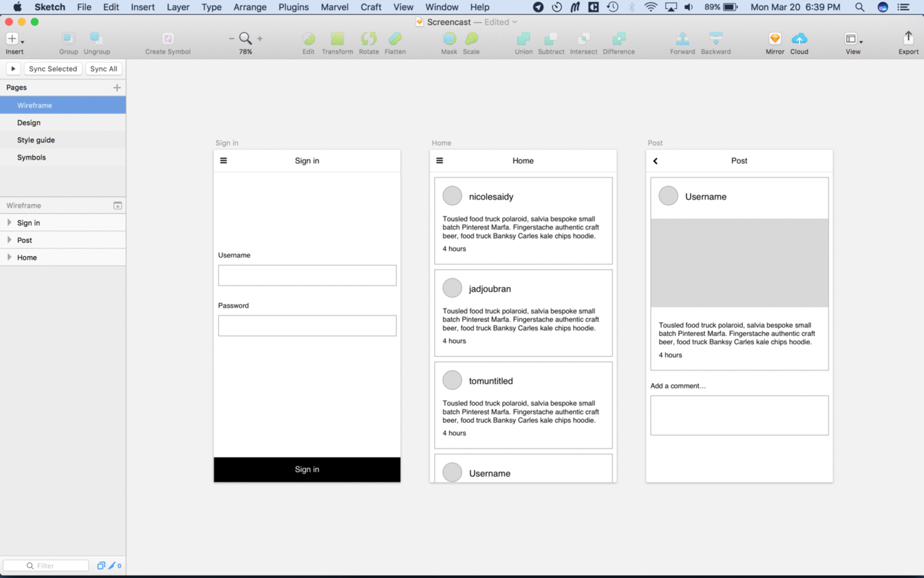Screen dimensions: 924x578
Task: Click the Sync All button
Action: 103,69
